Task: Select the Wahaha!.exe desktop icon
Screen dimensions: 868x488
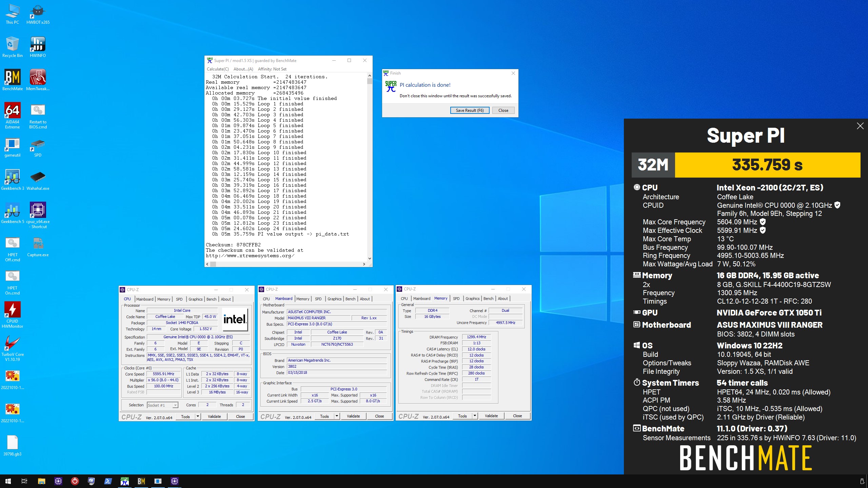Action: pyautogui.click(x=38, y=180)
